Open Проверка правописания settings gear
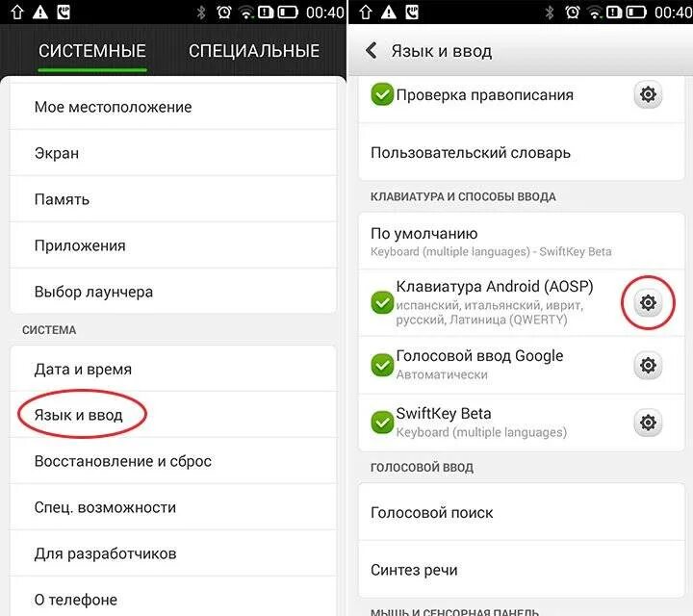The width and height of the screenshot is (693, 616). (x=648, y=94)
